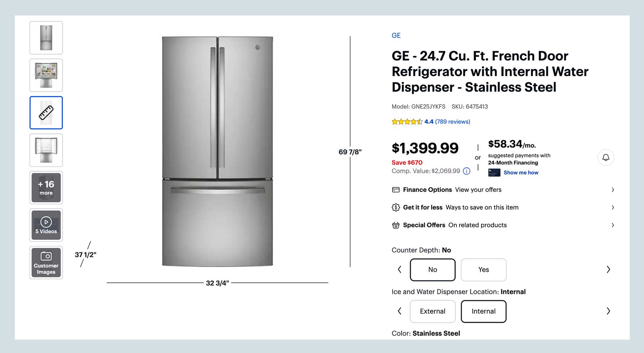The width and height of the screenshot is (644, 353).
Task: Click the GE brand link
Action: pos(396,35)
